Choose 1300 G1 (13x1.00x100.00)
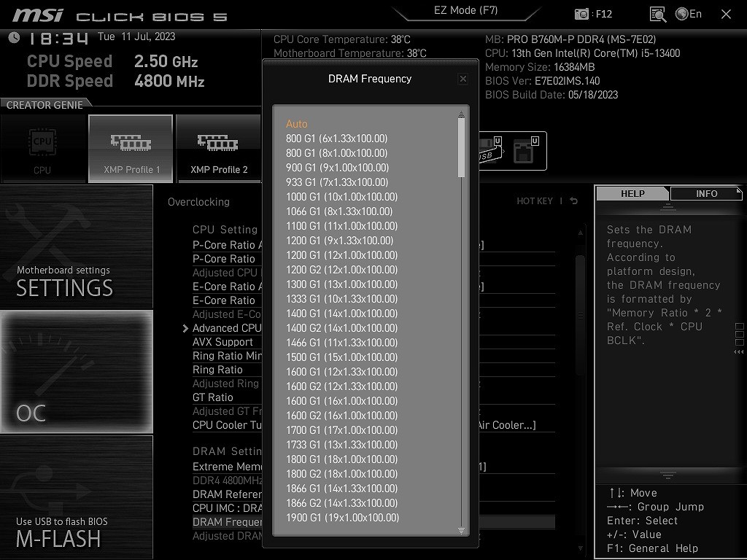The height and width of the screenshot is (560, 747). 341,284
